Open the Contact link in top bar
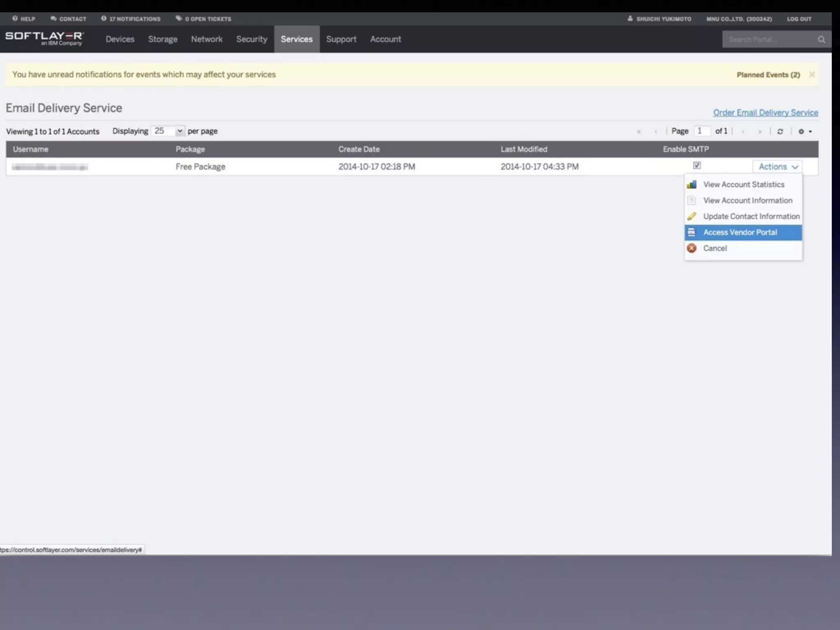 tap(68, 19)
